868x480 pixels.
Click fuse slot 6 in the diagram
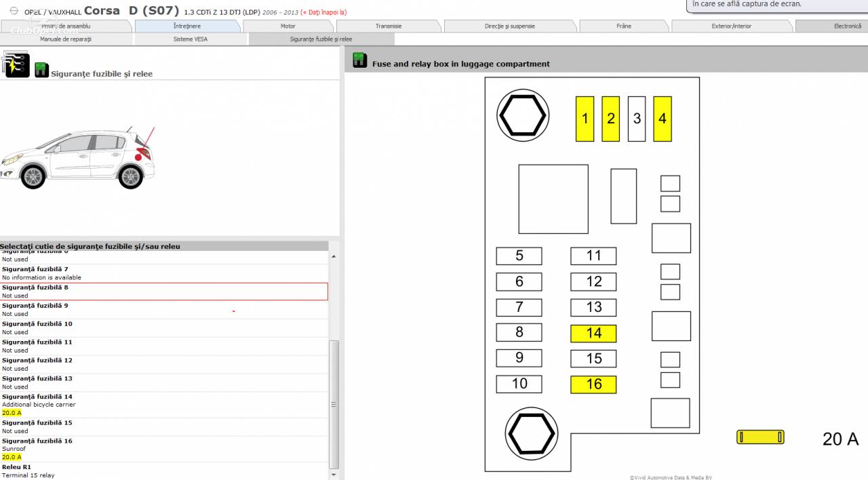[x=519, y=281]
